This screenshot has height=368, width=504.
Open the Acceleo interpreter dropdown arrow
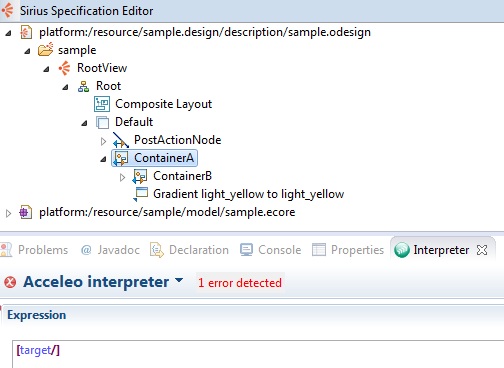tap(179, 280)
